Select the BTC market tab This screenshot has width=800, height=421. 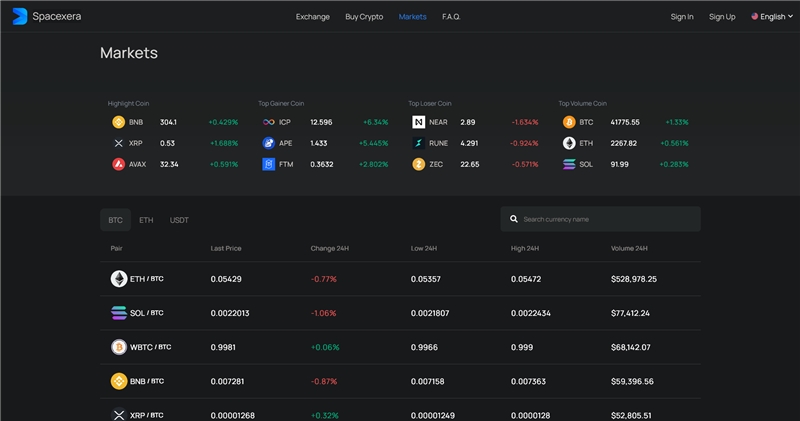(x=115, y=220)
